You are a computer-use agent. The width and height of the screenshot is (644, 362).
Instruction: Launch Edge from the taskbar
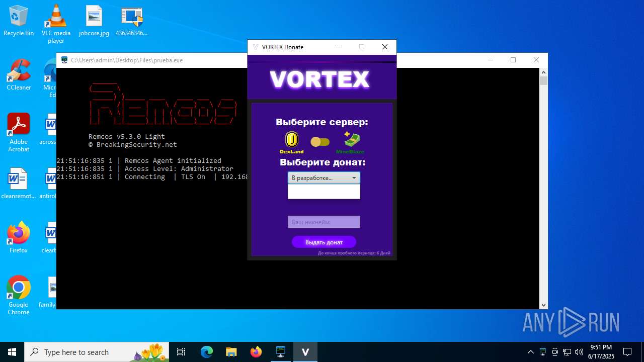click(x=207, y=352)
